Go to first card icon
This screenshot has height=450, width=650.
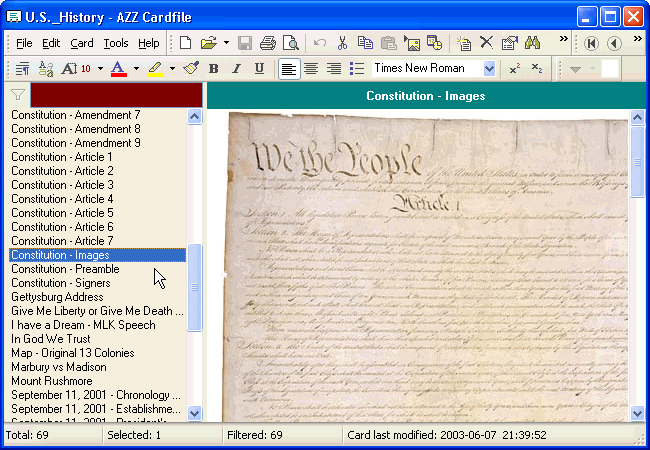[x=591, y=43]
